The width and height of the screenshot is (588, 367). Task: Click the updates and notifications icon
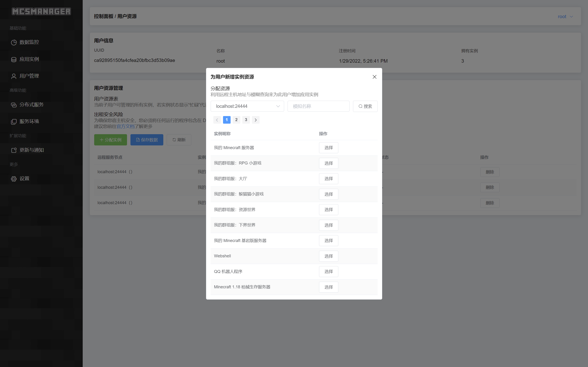coord(14,150)
